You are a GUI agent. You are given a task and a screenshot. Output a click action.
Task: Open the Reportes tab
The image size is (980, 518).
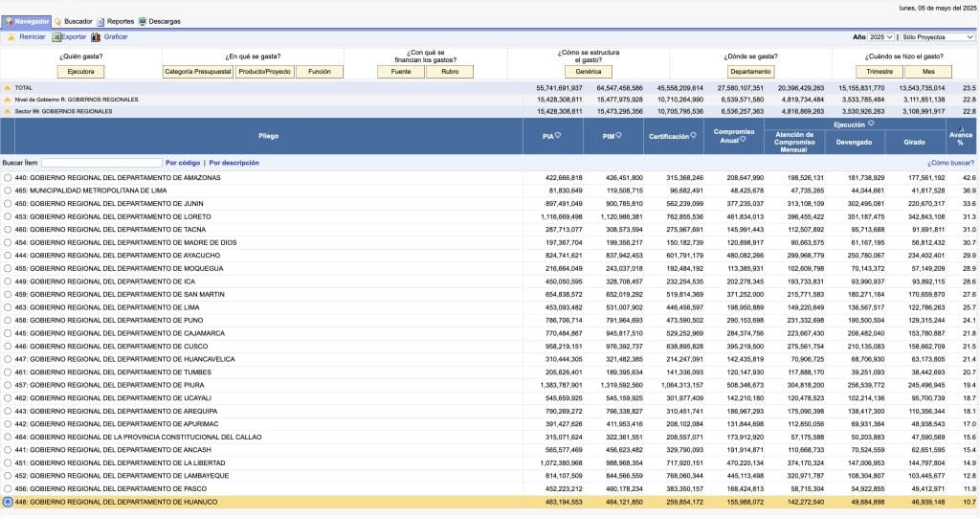(x=120, y=21)
